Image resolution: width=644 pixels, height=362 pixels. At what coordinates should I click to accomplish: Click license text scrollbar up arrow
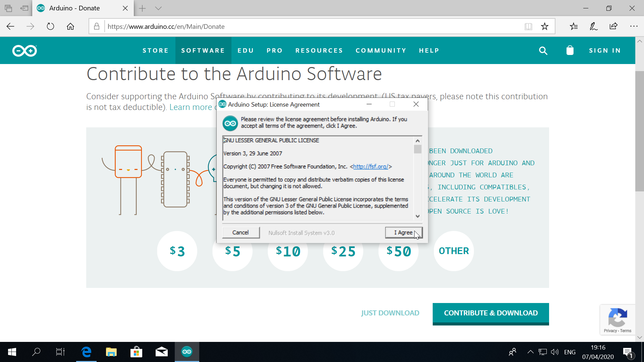(x=418, y=141)
